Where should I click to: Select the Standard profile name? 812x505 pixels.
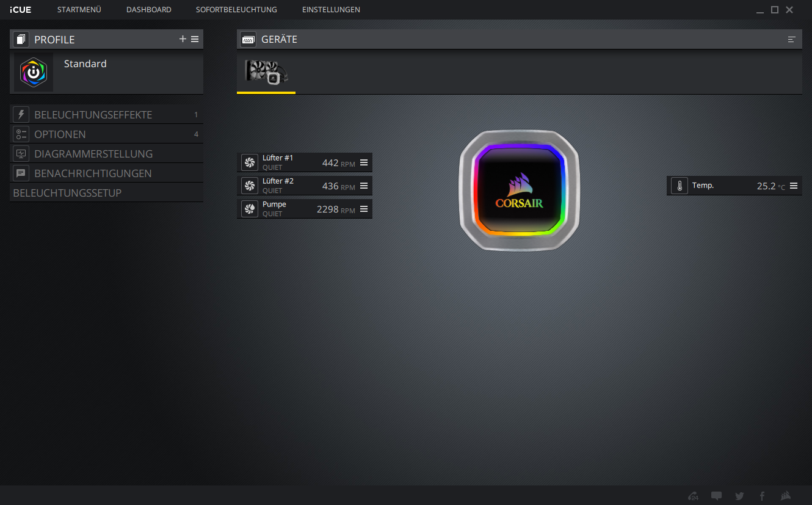85,64
